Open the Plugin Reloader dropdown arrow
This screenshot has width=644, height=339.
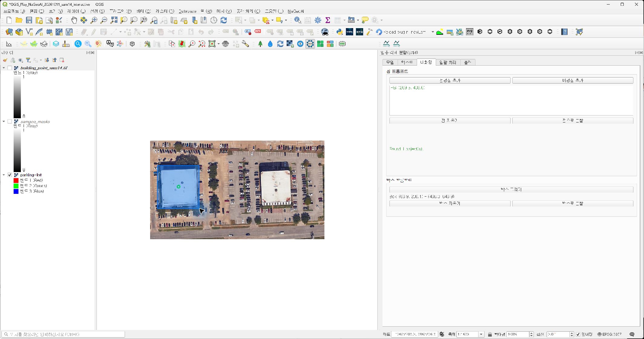(x=432, y=32)
